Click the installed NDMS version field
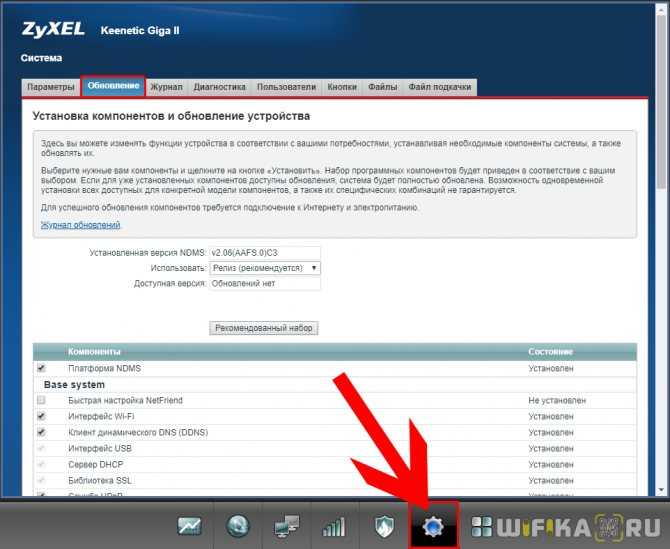The width and height of the screenshot is (670, 549). pyautogui.click(x=264, y=252)
